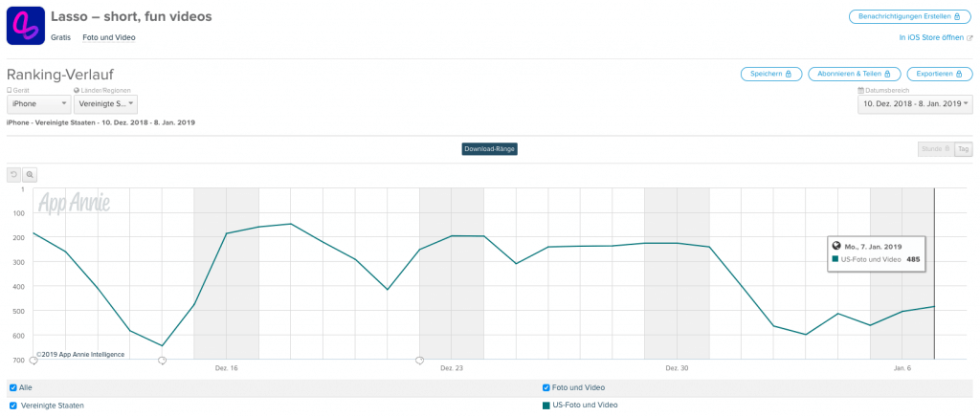Click event marker below Dez. 23

[x=420, y=361]
